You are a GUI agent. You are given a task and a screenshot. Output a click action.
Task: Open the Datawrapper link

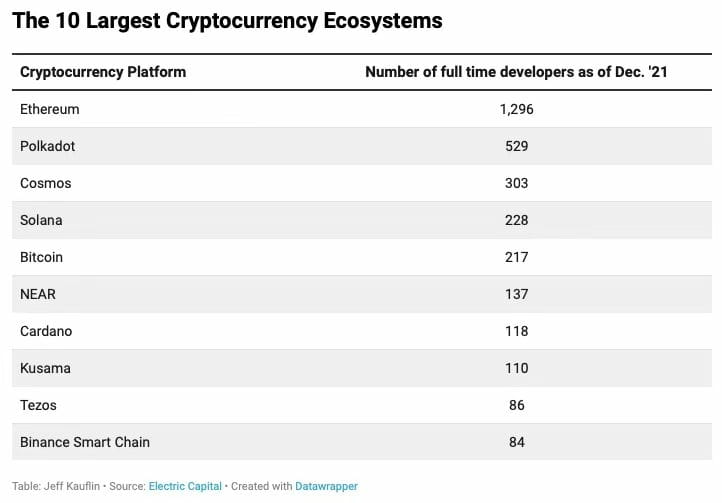coord(326,486)
